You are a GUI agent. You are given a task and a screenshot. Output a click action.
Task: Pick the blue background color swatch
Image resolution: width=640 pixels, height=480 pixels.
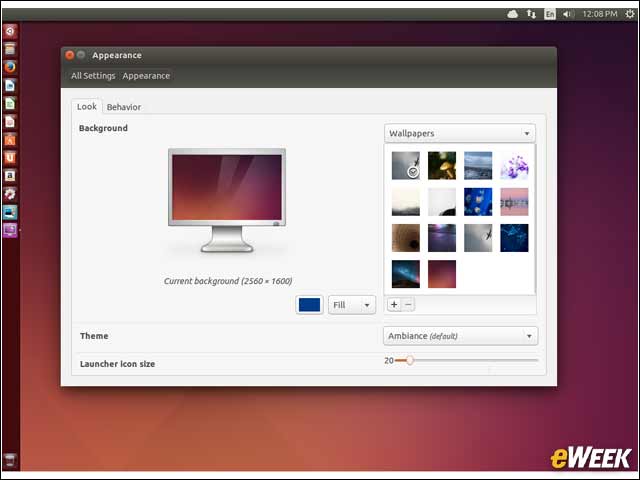[x=309, y=305]
